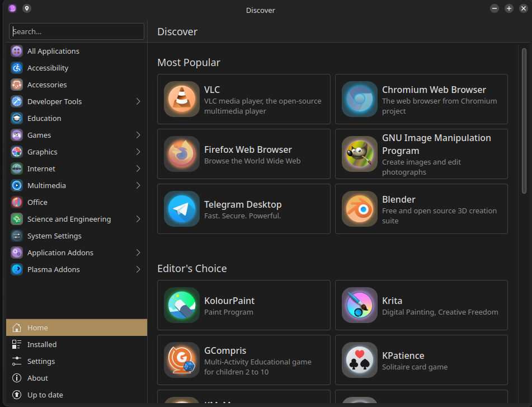Click the Developer Tools category icon
Image resolution: width=532 pixels, height=407 pixels.
click(x=17, y=101)
